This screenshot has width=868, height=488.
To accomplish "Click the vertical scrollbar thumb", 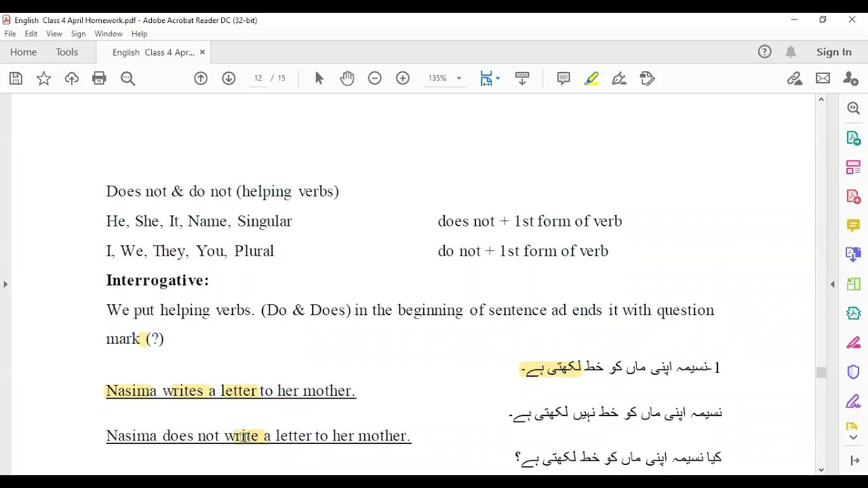I will click(821, 372).
